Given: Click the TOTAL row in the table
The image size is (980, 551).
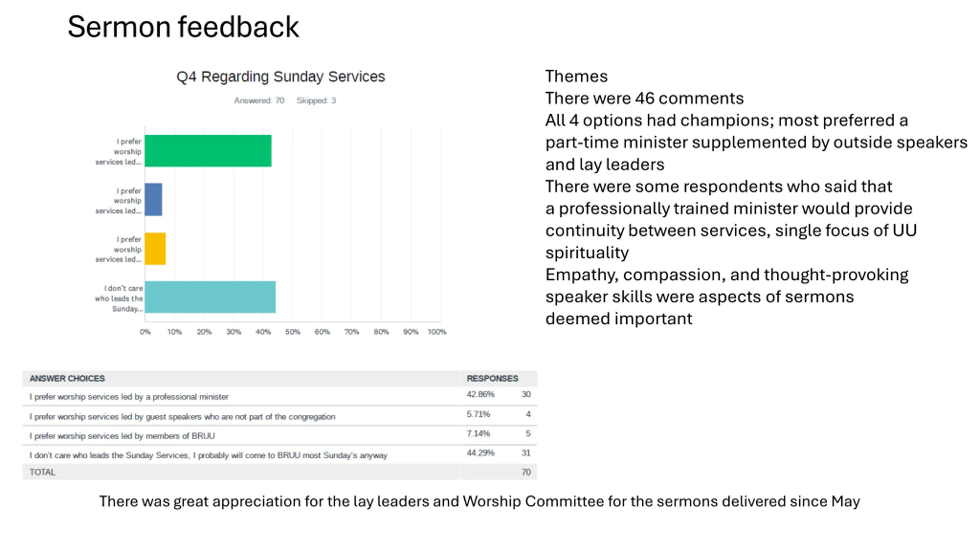Looking at the screenshot, I should [x=42, y=472].
